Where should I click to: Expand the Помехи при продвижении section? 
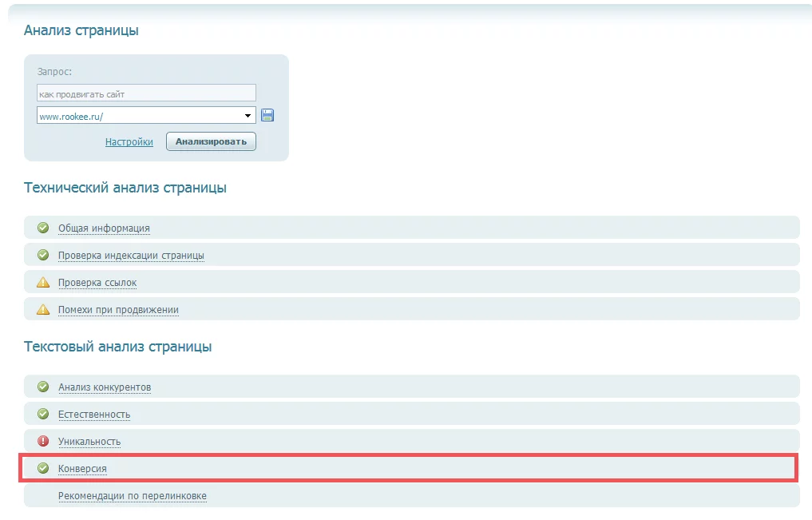point(118,310)
